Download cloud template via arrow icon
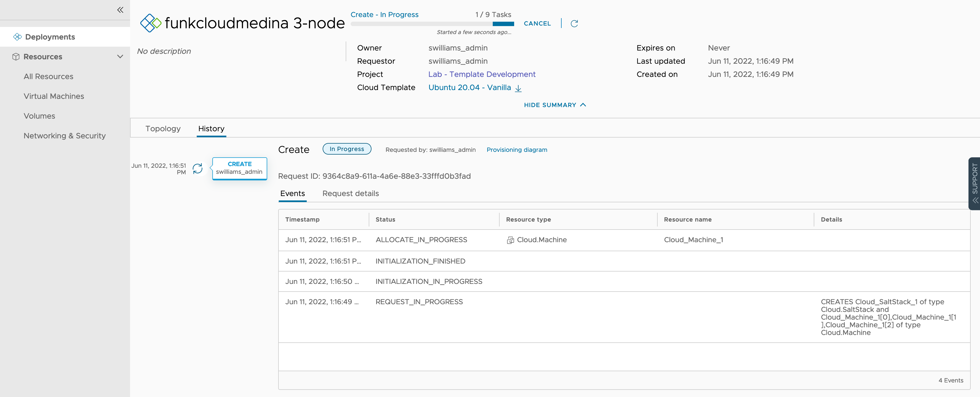The width and height of the screenshot is (980, 397). [518, 88]
